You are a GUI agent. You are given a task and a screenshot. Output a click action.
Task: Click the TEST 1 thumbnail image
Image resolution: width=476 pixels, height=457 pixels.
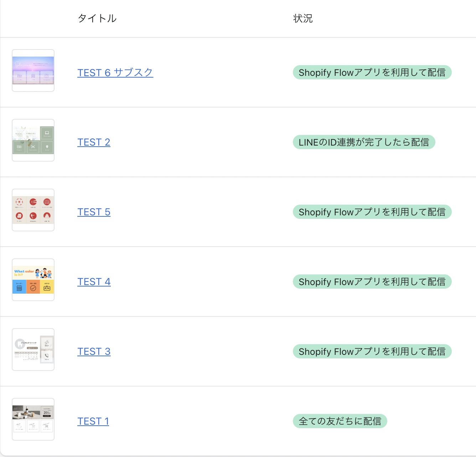(33, 419)
